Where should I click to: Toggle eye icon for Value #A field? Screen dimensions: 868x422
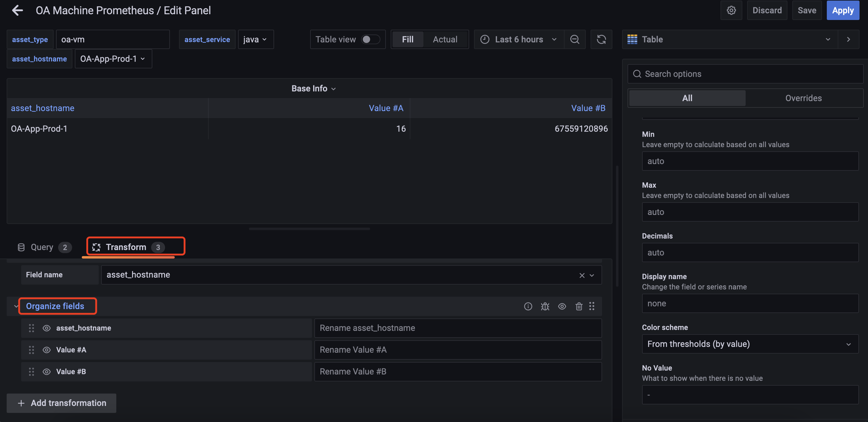coord(47,349)
